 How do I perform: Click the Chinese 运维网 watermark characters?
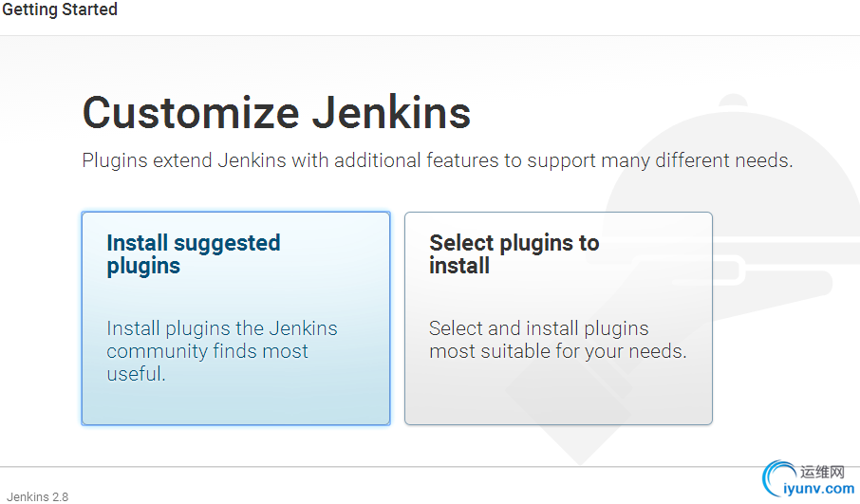[822, 472]
